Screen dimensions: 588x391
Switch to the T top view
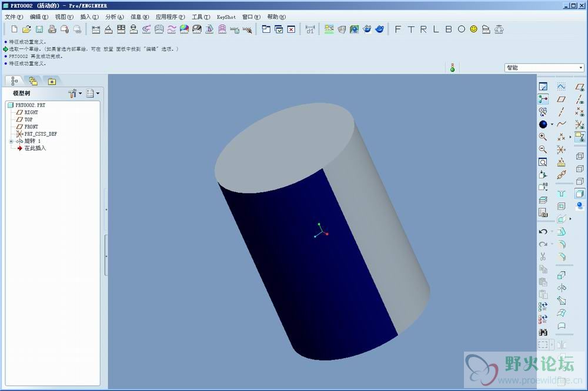coord(410,29)
